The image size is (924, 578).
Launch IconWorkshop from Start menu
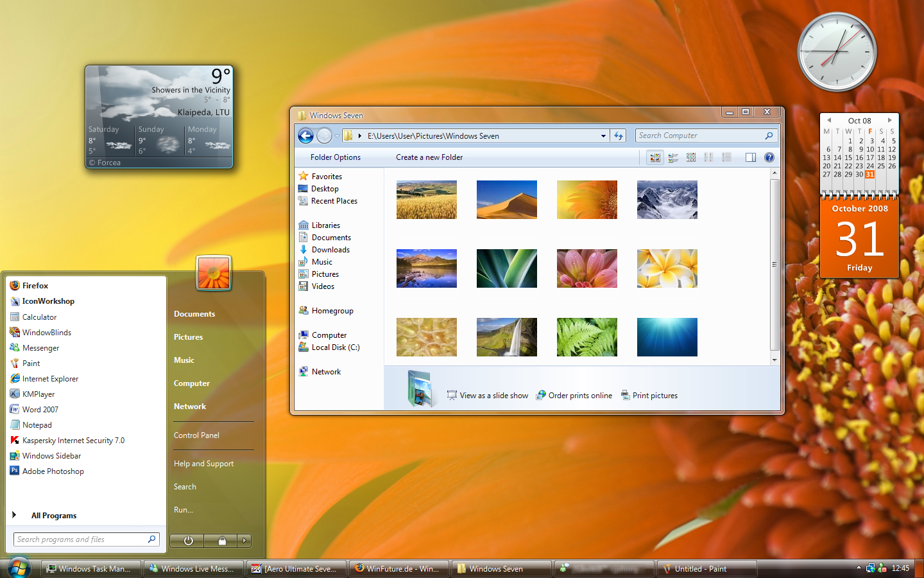click(42, 301)
